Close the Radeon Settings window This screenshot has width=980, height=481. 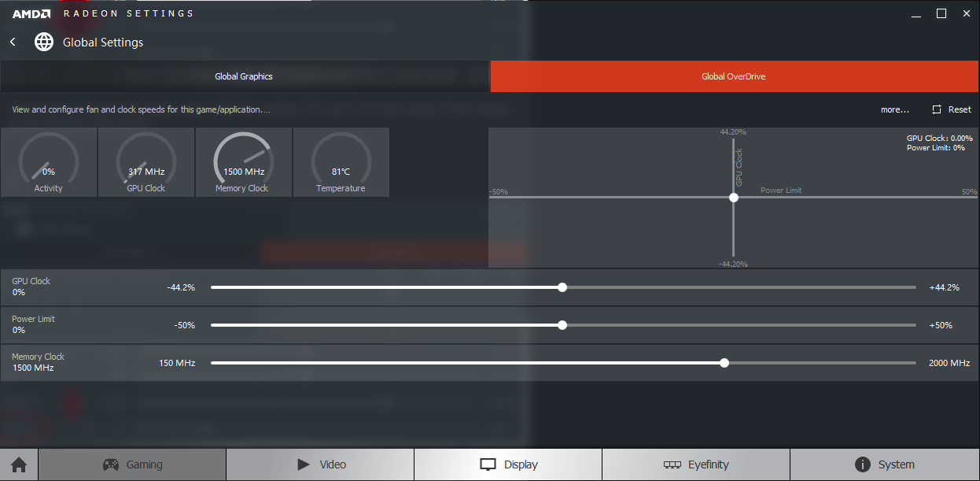click(966, 14)
